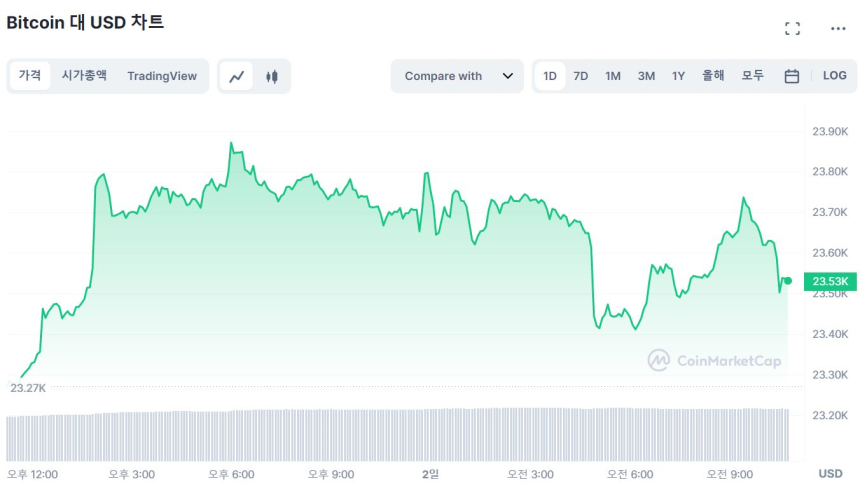Select the 1D time range
This screenshot has width=860, height=484.
point(550,76)
